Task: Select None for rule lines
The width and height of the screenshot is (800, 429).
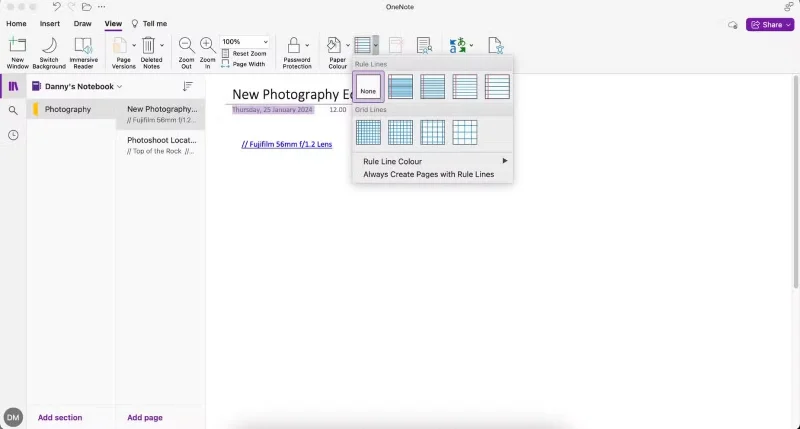Action: (x=368, y=87)
